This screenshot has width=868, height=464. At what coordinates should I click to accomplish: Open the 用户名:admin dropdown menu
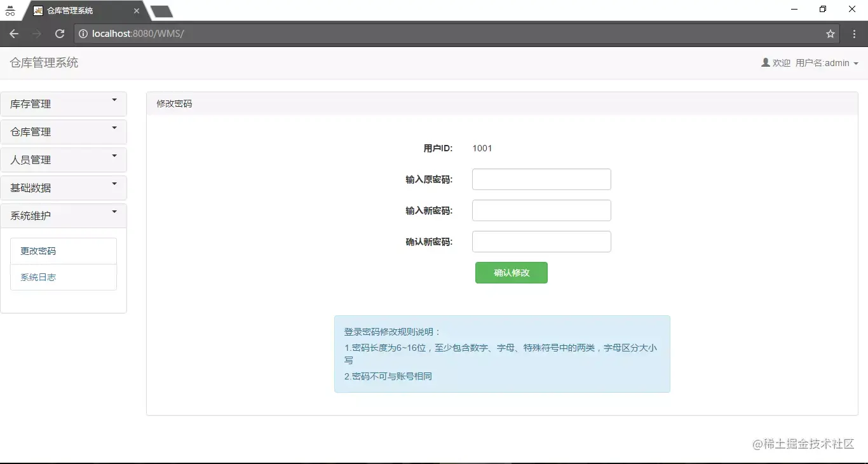pos(827,63)
